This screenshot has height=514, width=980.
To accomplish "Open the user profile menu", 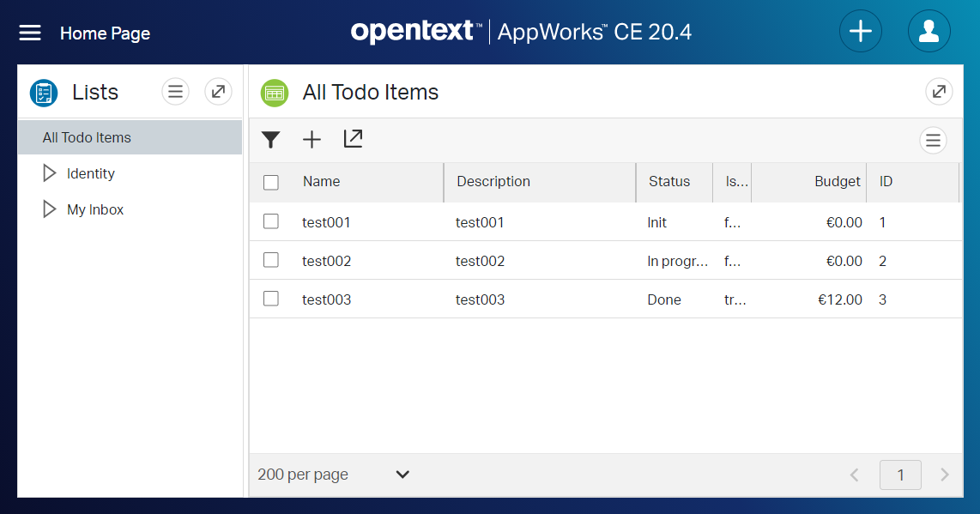I will (x=929, y=31).
